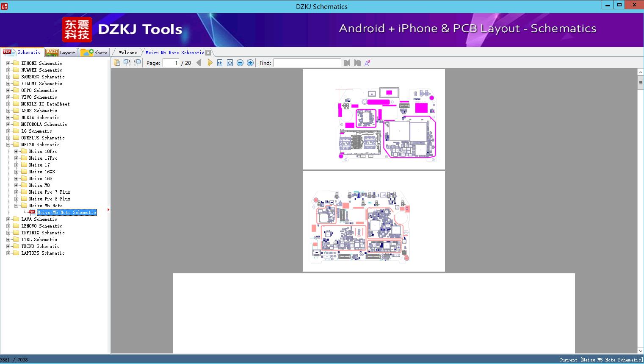The image size is (644, 364).
Task: Click the find next match icon
Action: pos(357,63)
